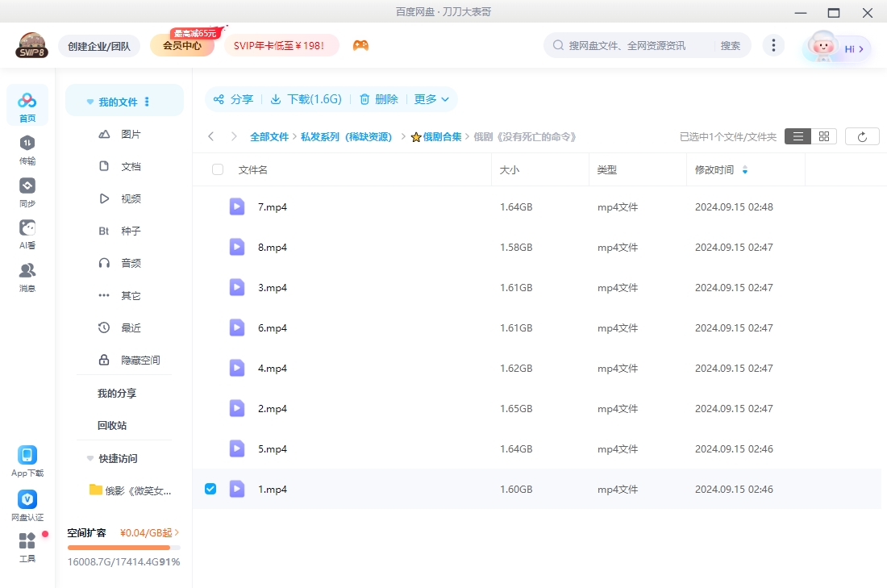
Task: Click the AI看 sidebar icon
Action: 27,228
